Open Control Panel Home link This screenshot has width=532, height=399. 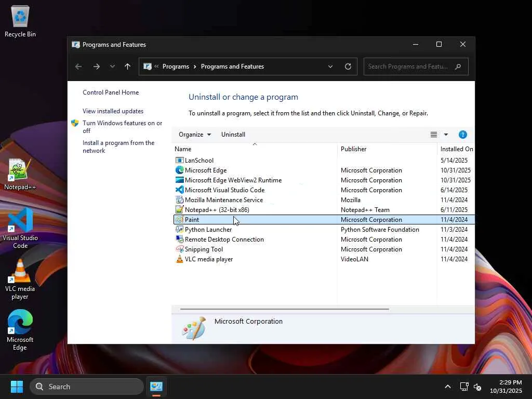111,92
